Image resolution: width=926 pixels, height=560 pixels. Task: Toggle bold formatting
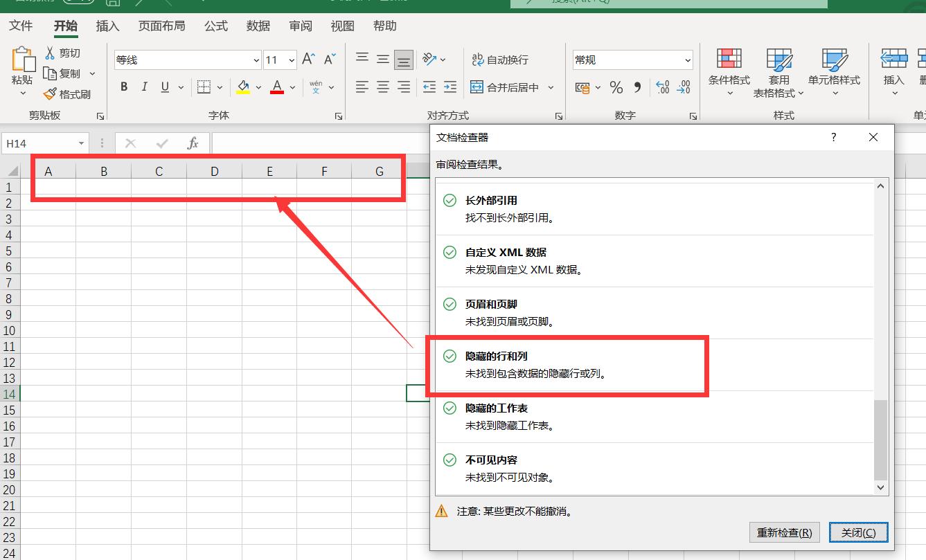pos(123,87)
